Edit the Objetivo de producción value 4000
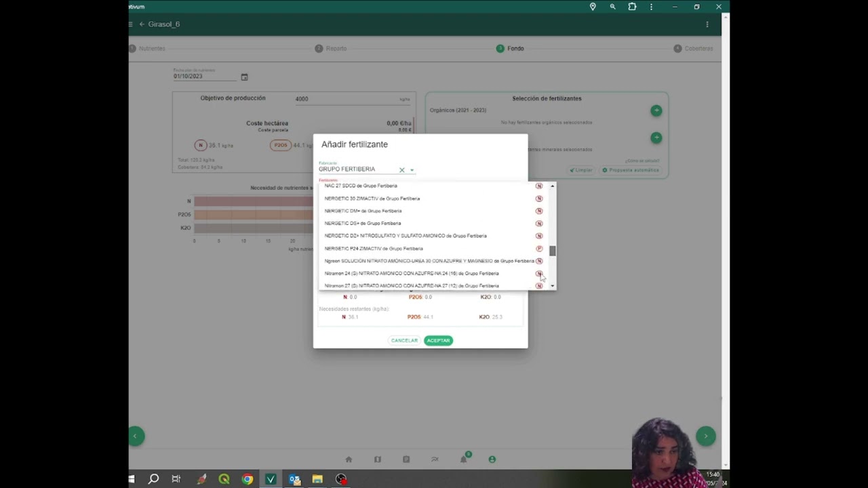The image size is (868, 488). pos(353,99)
